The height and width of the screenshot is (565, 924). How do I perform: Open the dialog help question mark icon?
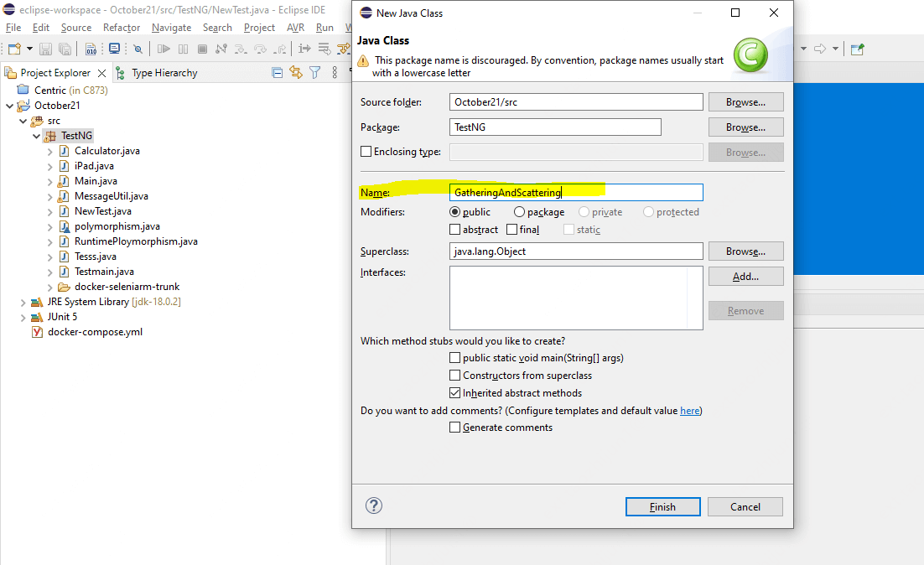tap(374, 505)
